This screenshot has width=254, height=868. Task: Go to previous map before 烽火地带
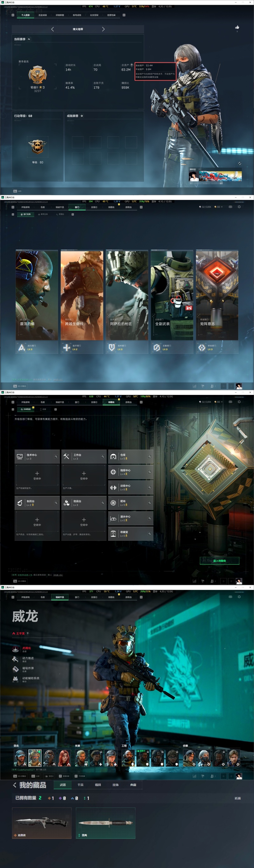[x=52, y=29]
